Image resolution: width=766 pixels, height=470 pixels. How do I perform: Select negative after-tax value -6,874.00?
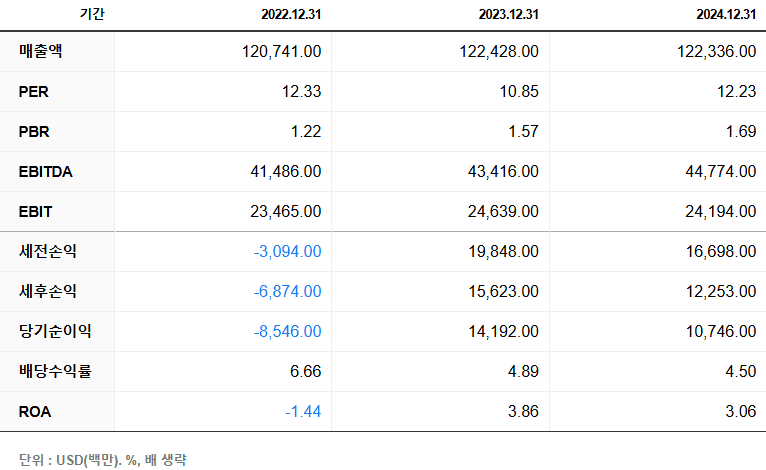(287, 292)
